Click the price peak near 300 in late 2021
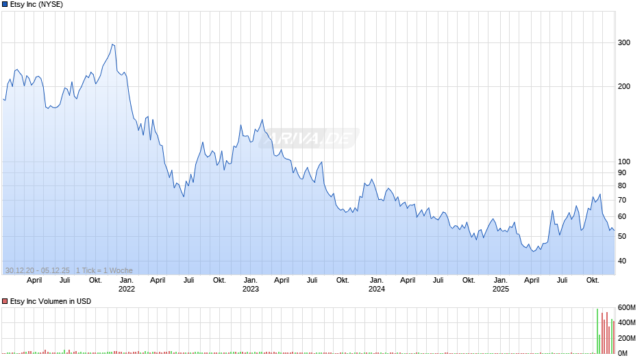Viewport: 644px width, 360px height. 113,44
